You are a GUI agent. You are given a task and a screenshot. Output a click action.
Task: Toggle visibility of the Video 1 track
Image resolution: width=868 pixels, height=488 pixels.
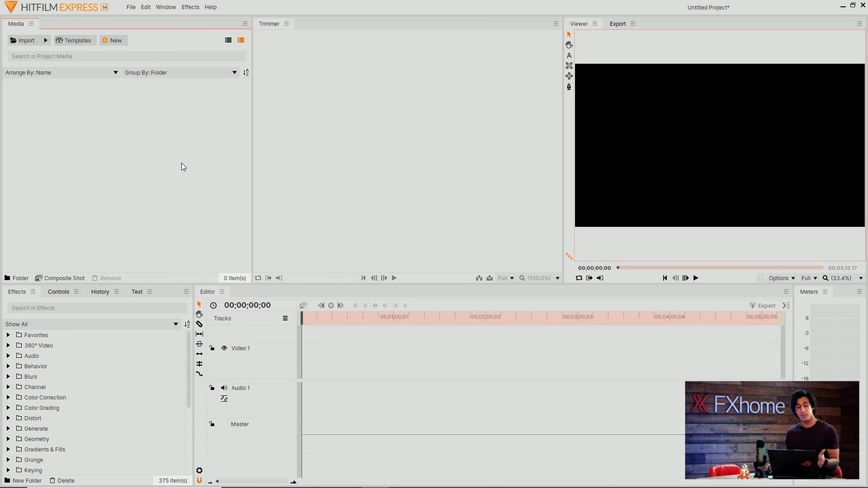[224, 348]
